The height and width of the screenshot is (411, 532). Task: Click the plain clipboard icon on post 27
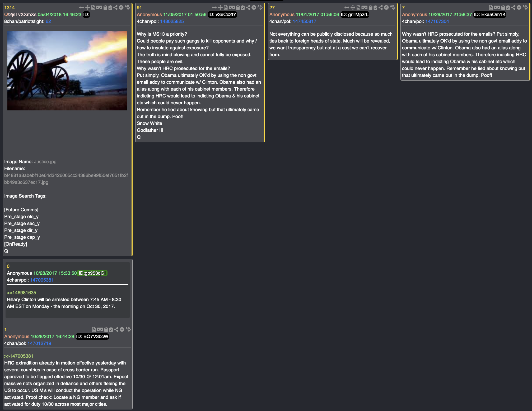(371, 8)
